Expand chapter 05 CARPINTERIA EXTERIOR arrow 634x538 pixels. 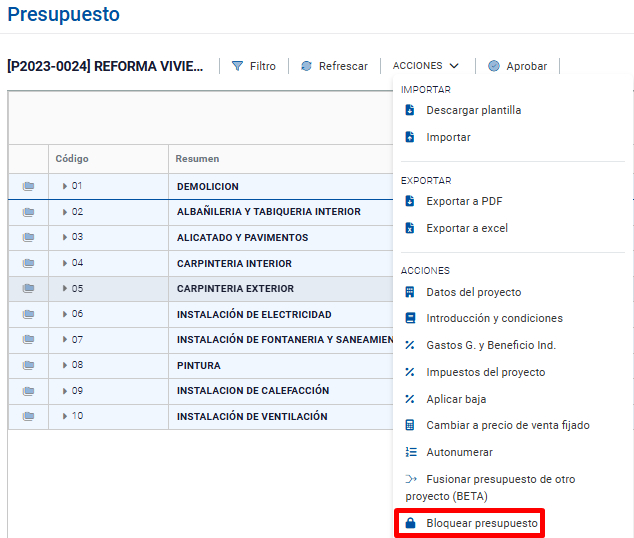coord(64,289)
